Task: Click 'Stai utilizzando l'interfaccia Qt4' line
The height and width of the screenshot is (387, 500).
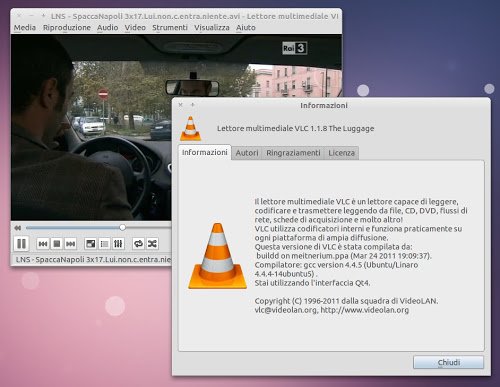Action: (312, 283)
